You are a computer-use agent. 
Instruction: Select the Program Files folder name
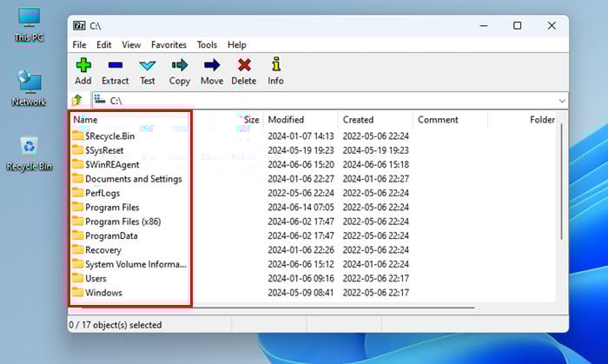click(x=112, y=208)
